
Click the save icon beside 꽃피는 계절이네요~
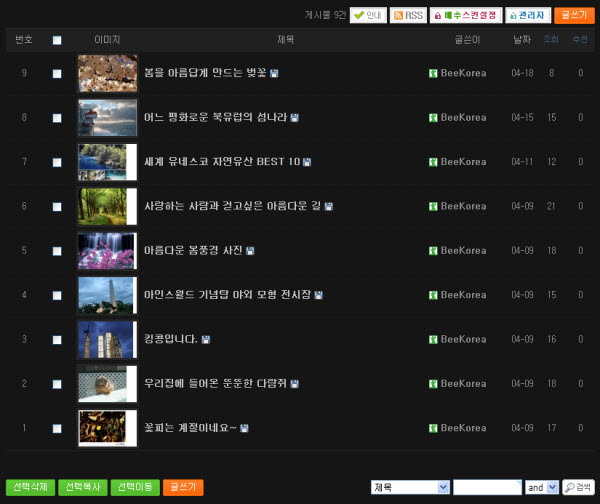[244, 428]
